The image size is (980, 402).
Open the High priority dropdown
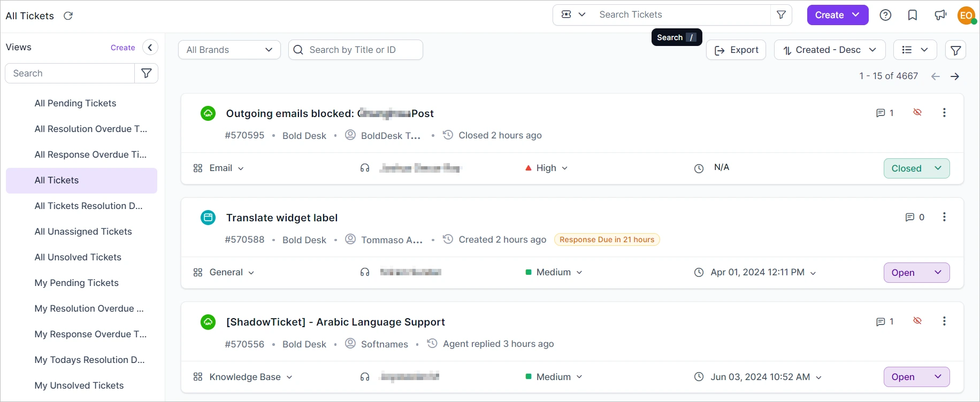(x=546, y=168)
